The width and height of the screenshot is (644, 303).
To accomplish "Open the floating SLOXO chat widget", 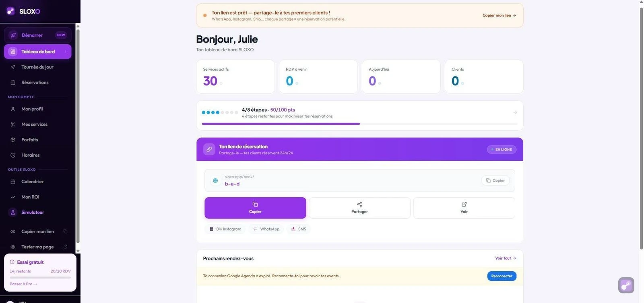I will pos(626,285).
